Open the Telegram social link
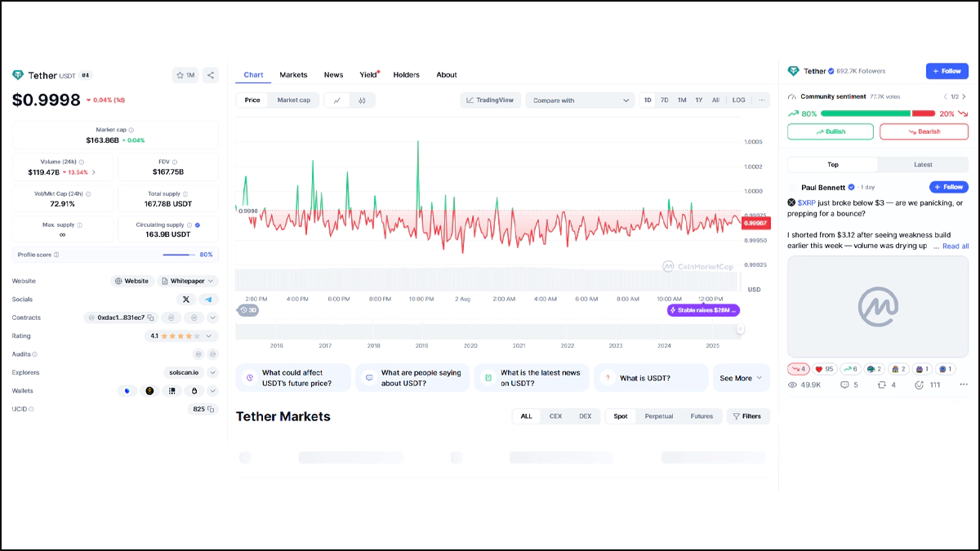The image size is (980, 551). click(x=209, y=300)
